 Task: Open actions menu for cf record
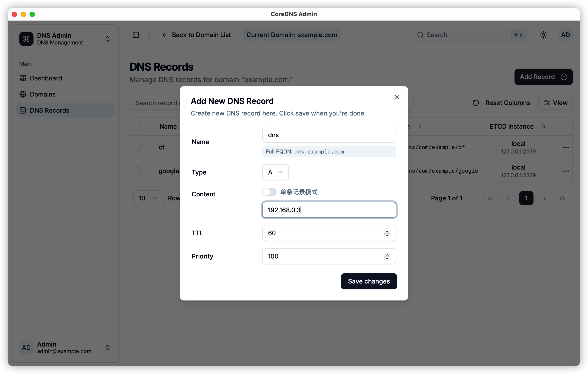tap(566, 147)
